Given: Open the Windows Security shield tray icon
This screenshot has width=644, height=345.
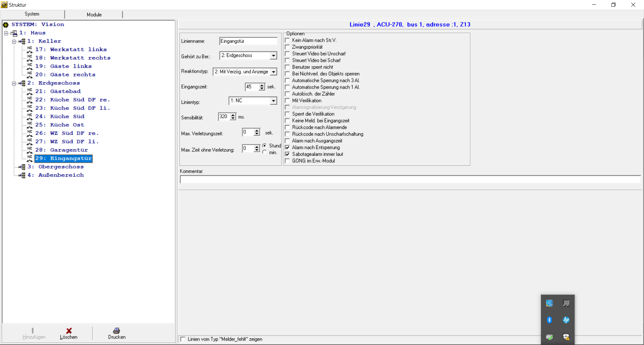Looking at the screenshot, I should pos(566,337).
